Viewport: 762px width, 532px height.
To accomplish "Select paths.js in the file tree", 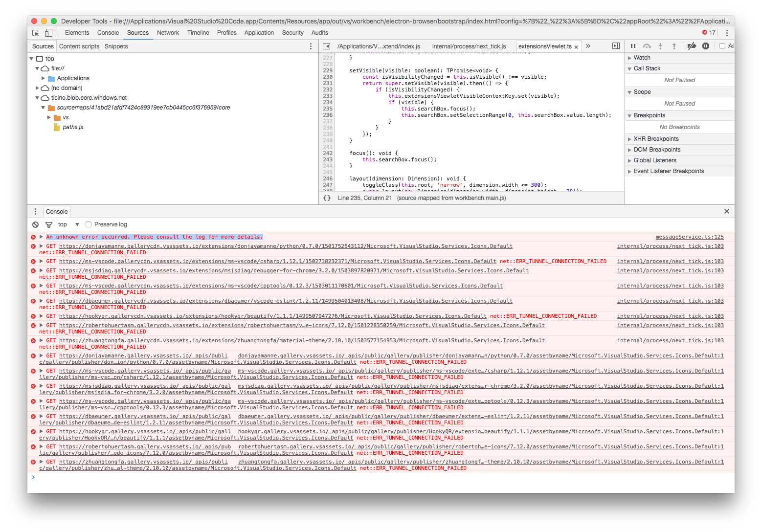I will [72, 127].
